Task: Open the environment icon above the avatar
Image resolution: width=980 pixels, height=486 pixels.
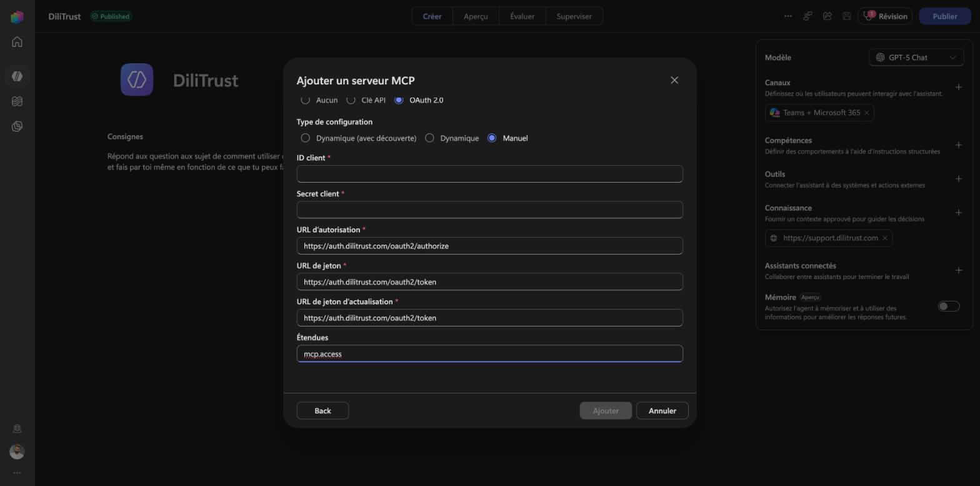Action: pyautogui.click(x=17, y=428)
